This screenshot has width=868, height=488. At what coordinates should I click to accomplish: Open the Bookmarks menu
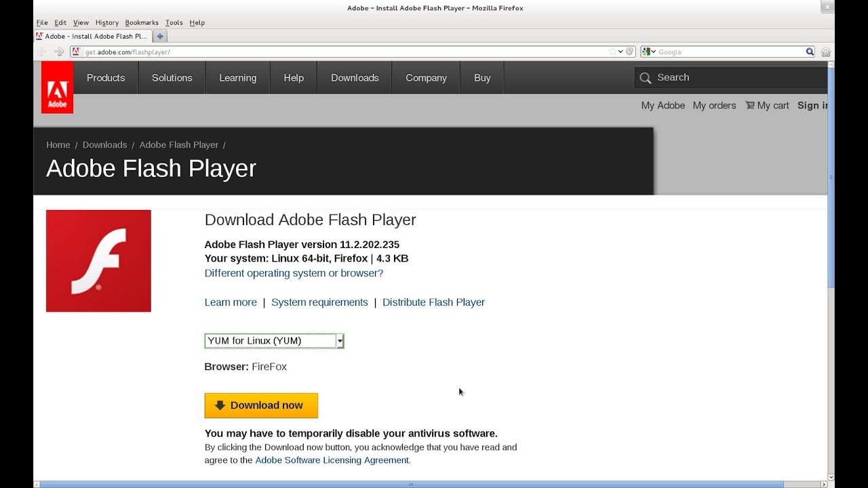coord(142,22)
